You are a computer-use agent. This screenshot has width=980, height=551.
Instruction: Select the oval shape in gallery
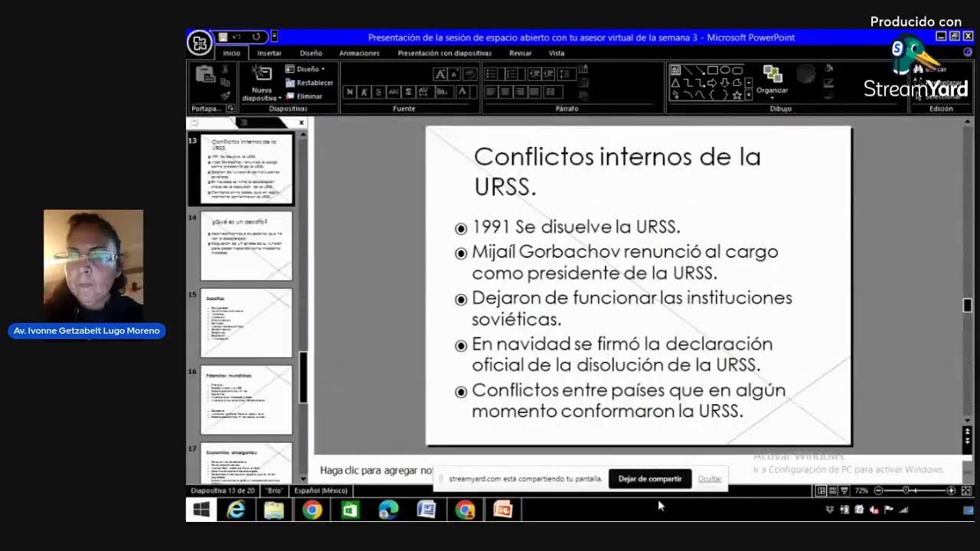pos(725,70)
